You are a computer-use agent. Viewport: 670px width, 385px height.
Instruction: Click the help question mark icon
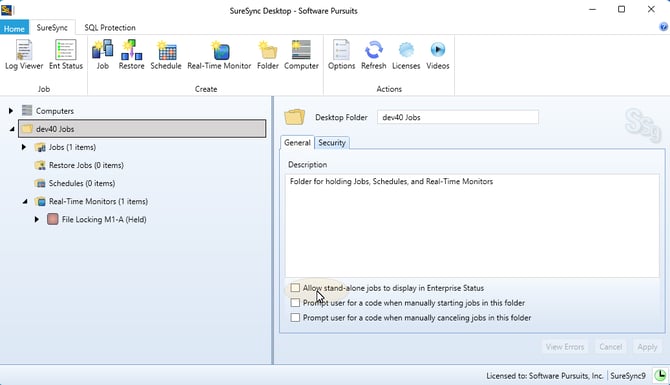pos(663,27)
